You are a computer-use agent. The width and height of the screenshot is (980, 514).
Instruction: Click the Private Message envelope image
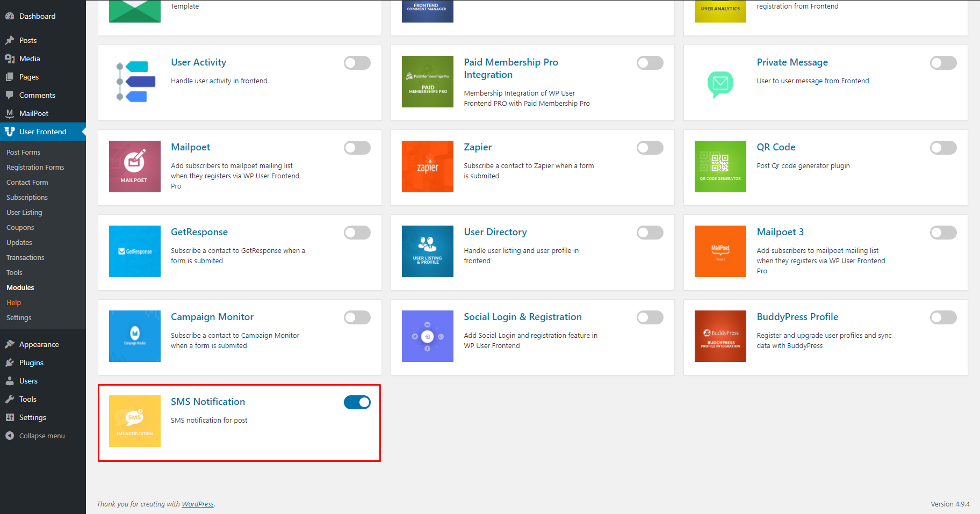(x=720, y=84)
